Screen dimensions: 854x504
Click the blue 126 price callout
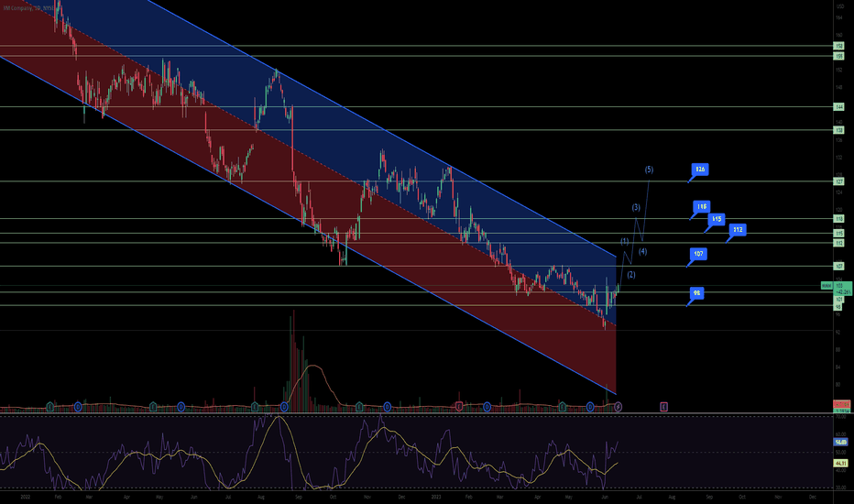pyautogui.click(x=700, y=170)
